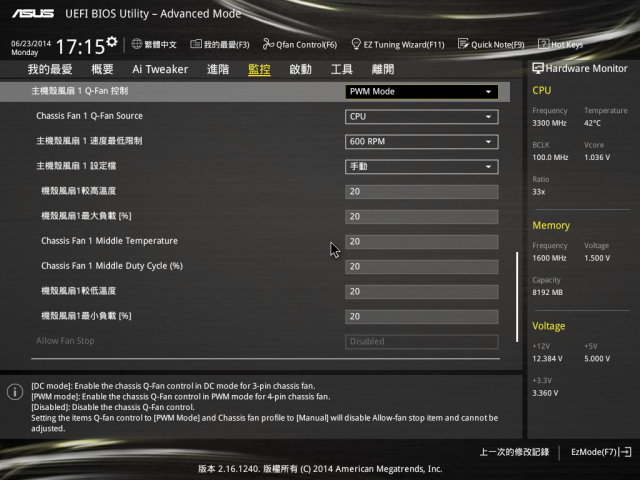
Task: Click the settings gear next to the clock
Action: pyautogui.click(x=112, y=42)
